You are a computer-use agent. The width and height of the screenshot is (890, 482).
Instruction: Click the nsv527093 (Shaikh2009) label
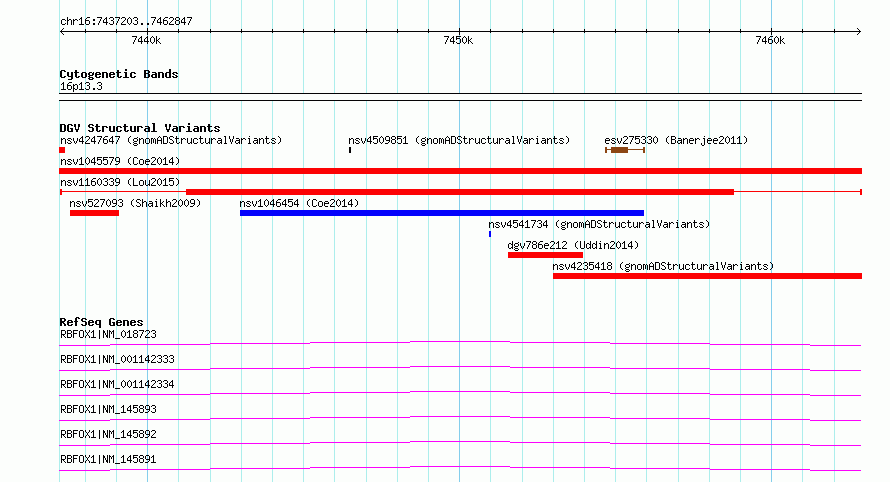click(135, 203)
